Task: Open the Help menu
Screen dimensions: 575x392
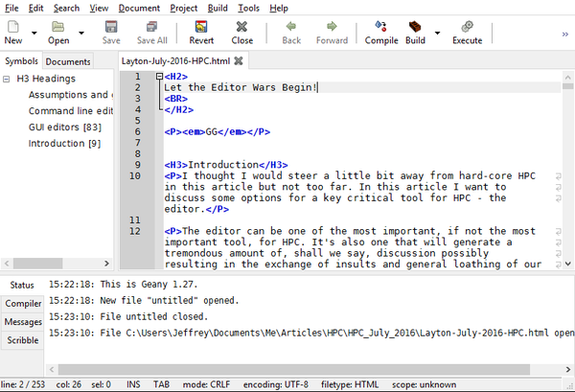Action: point(279,8)
